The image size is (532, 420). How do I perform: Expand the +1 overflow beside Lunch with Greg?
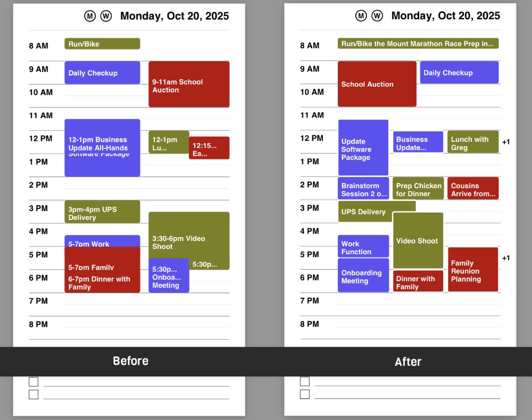tap(506, 142)
